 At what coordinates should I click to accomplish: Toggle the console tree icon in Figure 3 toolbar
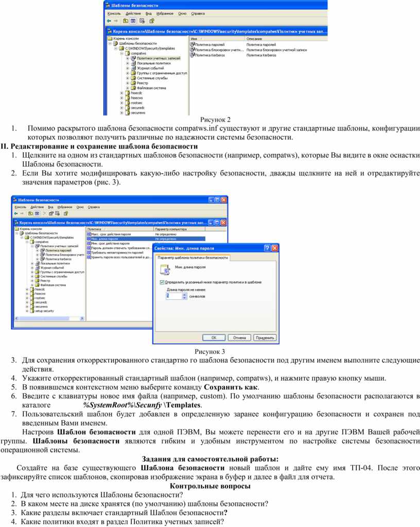coord(37,213)
